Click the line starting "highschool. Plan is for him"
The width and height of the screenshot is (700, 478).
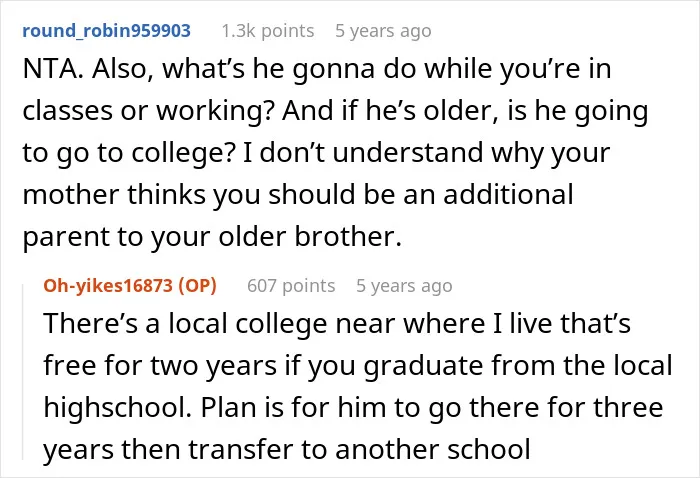353,407
